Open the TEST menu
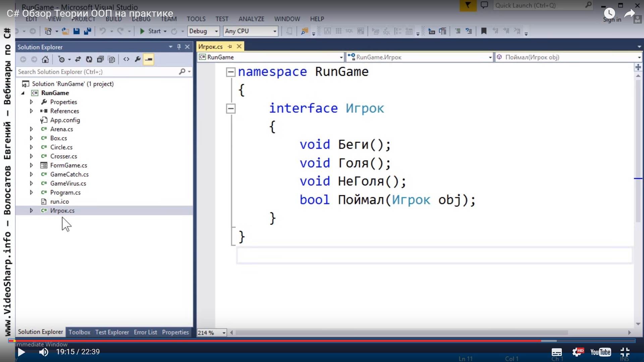Viewport: 644px width, 362px height. point(222,19)
